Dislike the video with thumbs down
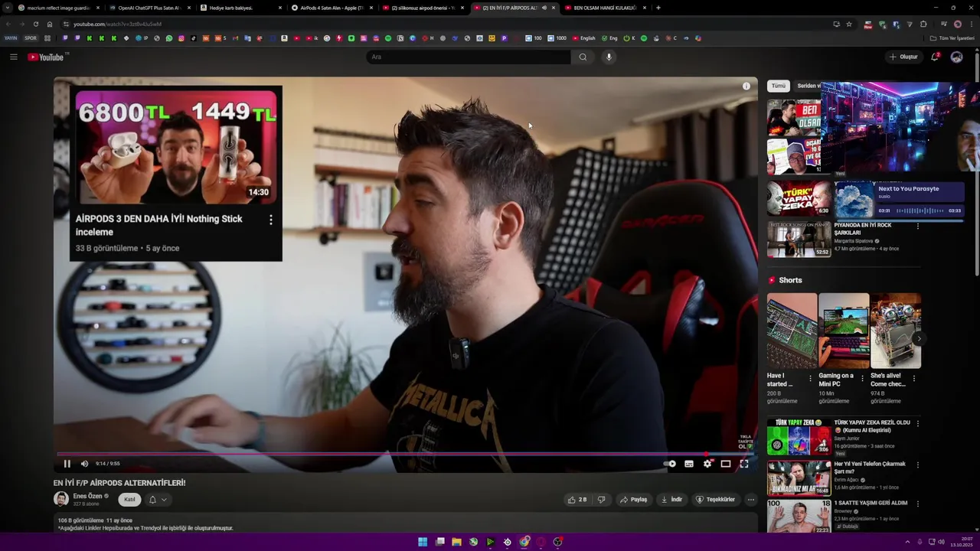 pos(601,500)
